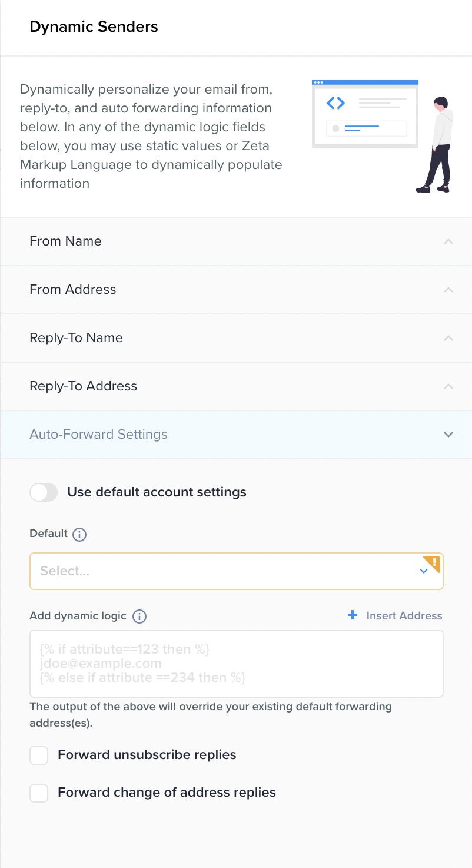The width and height of the screenshot is (472, 868).
Task: Open the From Name accordion header
Action: (65, 241)
